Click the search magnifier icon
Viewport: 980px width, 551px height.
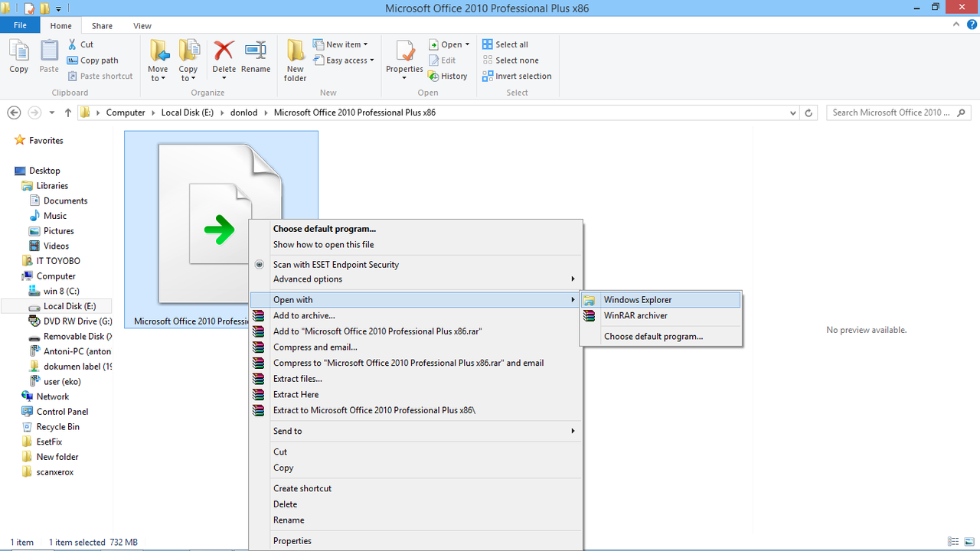(x=962, y=112)
